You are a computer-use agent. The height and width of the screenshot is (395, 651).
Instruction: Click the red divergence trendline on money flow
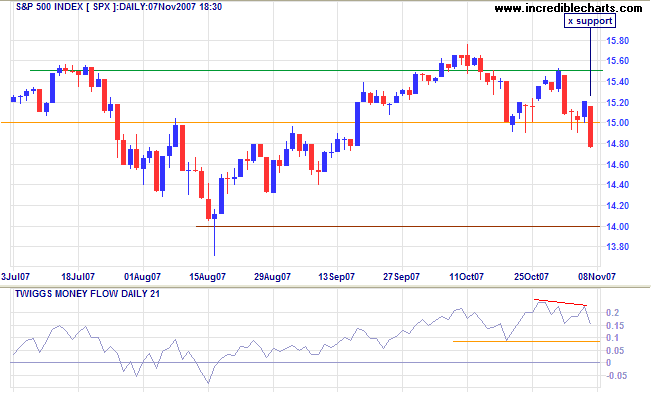point(560,302)
